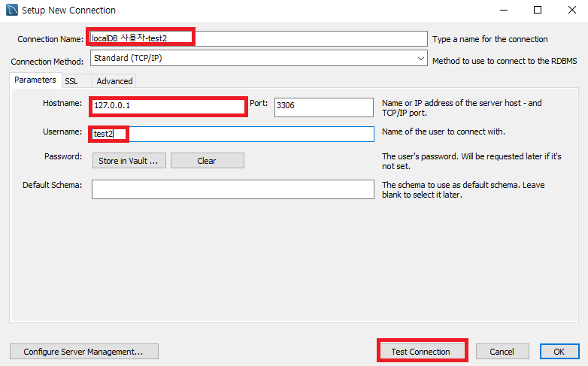Image resolution: width=588 pixels, height=366 pixels.
Task: Click the Hostname field with 127.0.0.1
Action: tap(168, 106)
